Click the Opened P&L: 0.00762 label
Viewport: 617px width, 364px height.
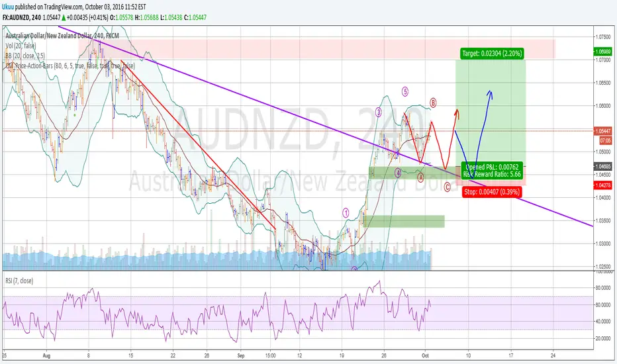[493, 167]
